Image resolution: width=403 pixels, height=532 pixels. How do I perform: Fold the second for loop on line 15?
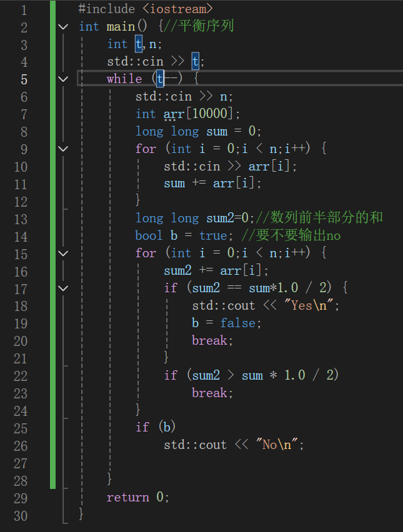(62, 253)
